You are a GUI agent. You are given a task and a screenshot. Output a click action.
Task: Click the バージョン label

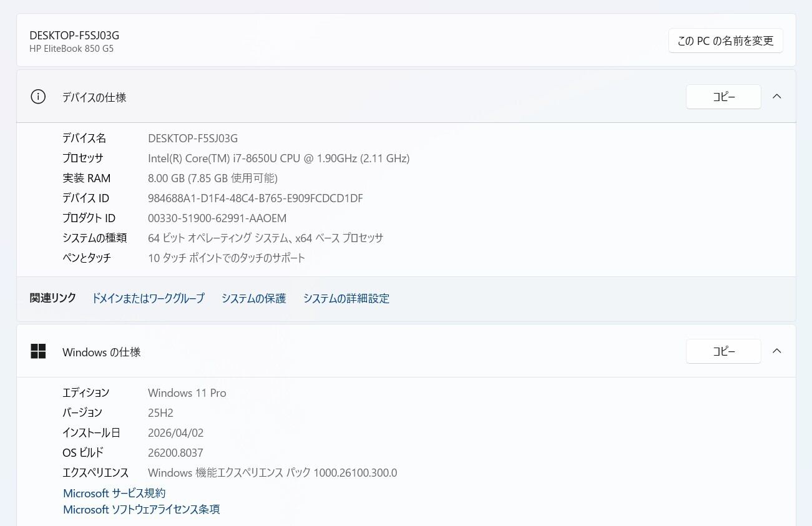tap(82, 413)
